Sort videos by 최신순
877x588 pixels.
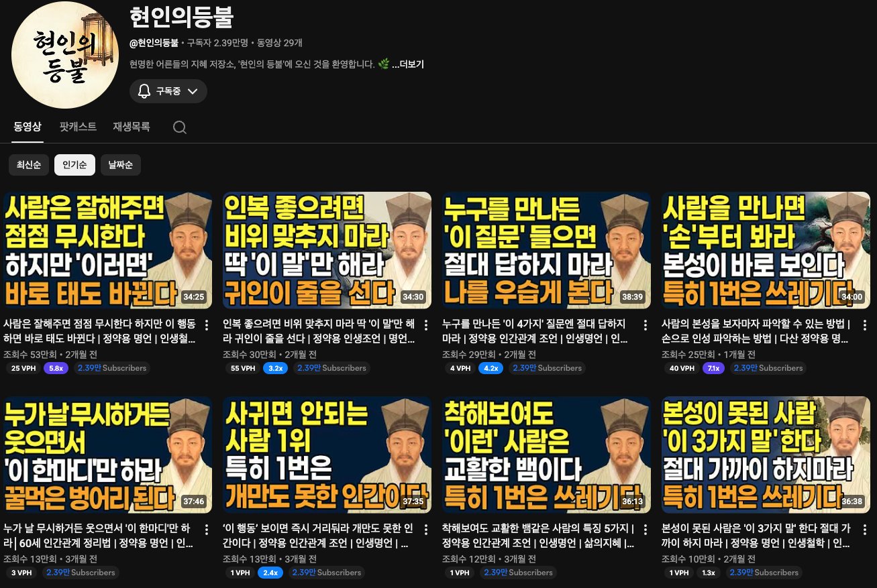(x=29, y=165)
